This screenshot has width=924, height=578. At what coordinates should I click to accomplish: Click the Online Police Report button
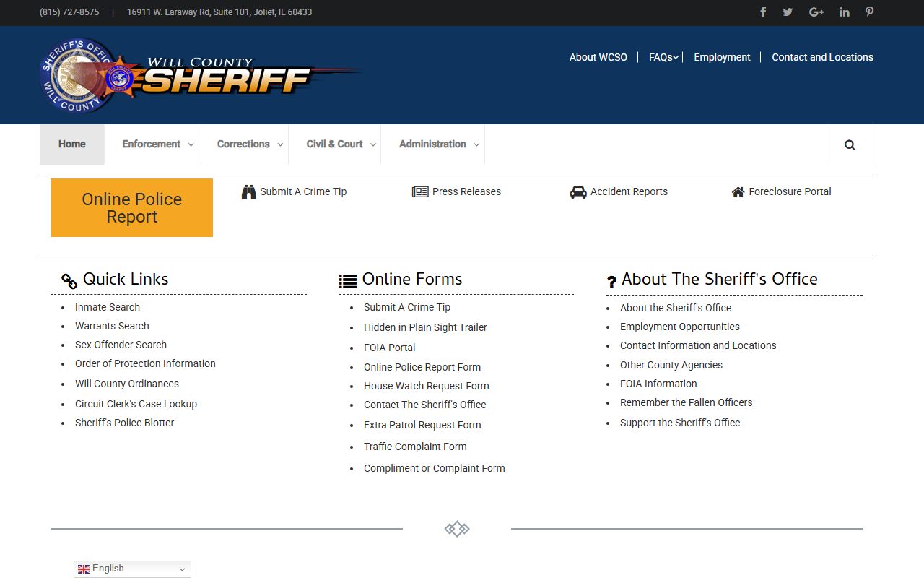pyautogui.click(x=131, y=207)
